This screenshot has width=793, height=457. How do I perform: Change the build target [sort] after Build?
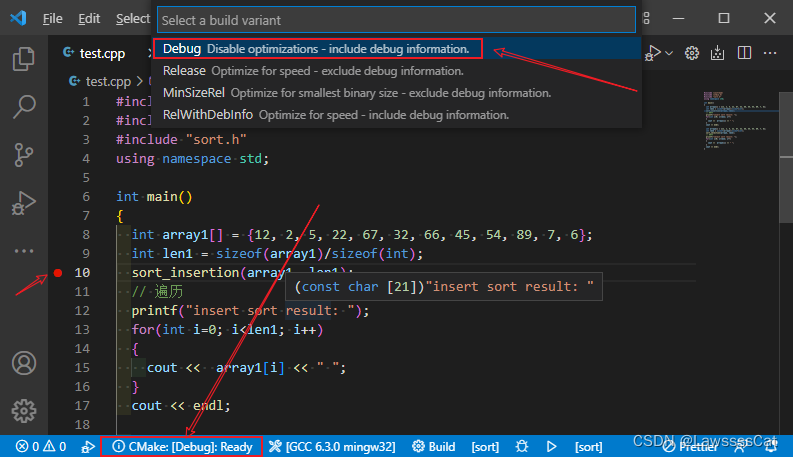coord(485,447)
